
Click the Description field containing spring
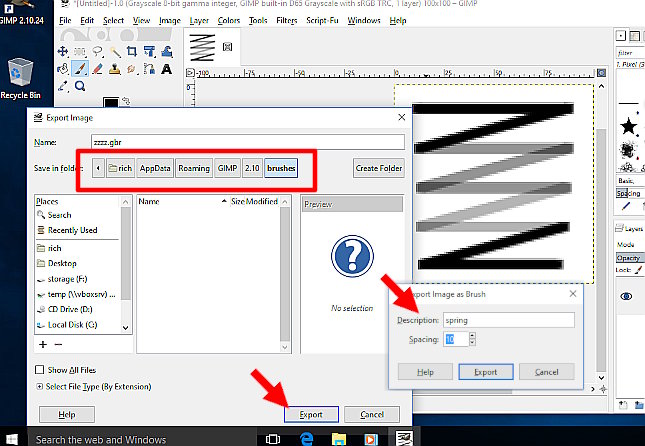coord(509,320)
